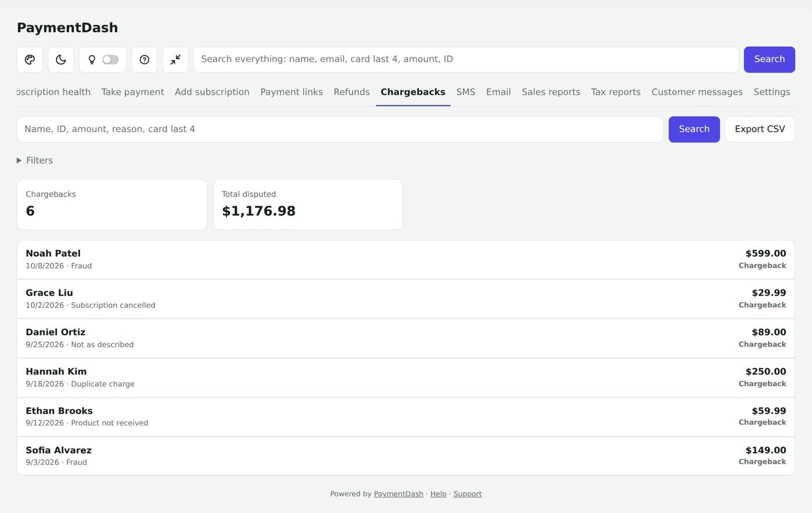
Task: Click the $599.00 amount
Action: coord(766,253)
